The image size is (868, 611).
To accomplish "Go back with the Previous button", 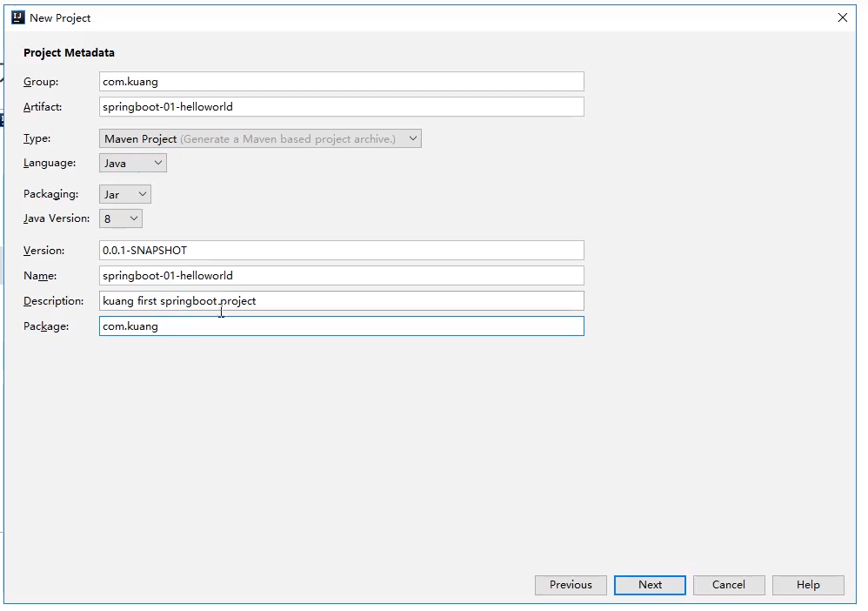I will pyautogui.click(x=571, y=585).
